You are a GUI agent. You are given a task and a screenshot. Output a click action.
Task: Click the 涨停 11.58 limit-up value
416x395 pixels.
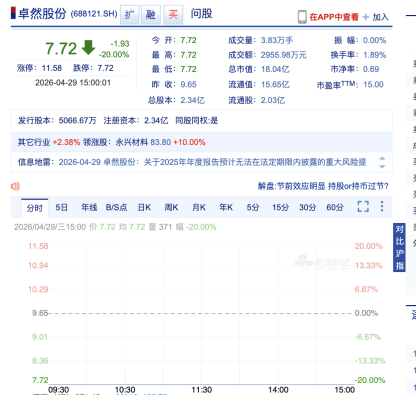point(52,68)
